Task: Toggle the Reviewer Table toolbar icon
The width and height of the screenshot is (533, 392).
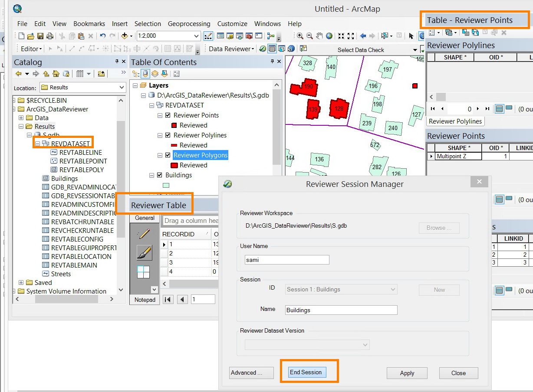Action: pyautogui.click(x=272, y=49)
